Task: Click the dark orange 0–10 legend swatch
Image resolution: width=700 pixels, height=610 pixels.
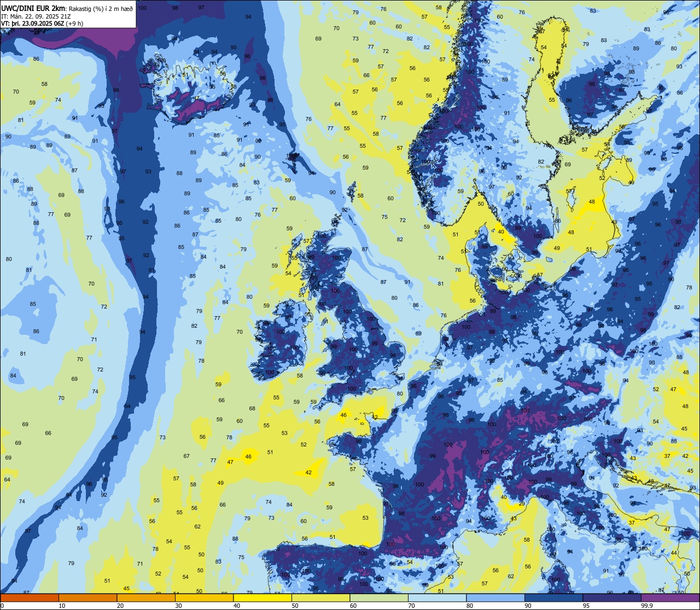Action: coord(29,597)
